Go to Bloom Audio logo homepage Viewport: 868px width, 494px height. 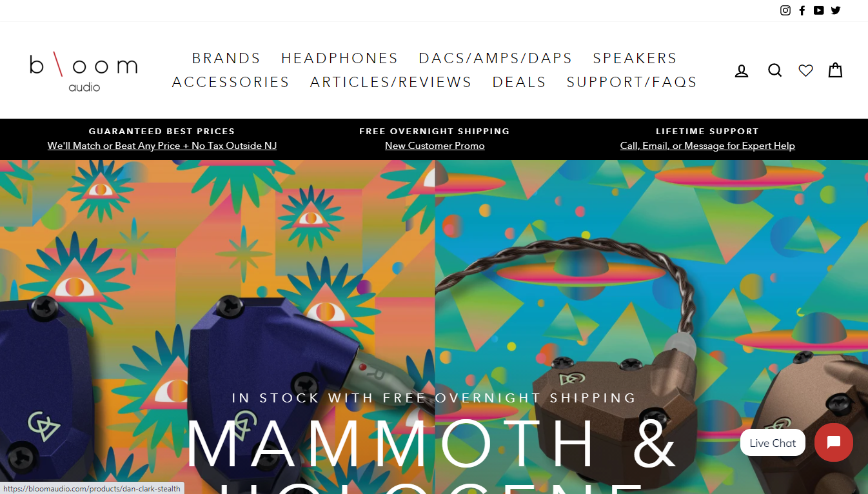pos(83,72)
